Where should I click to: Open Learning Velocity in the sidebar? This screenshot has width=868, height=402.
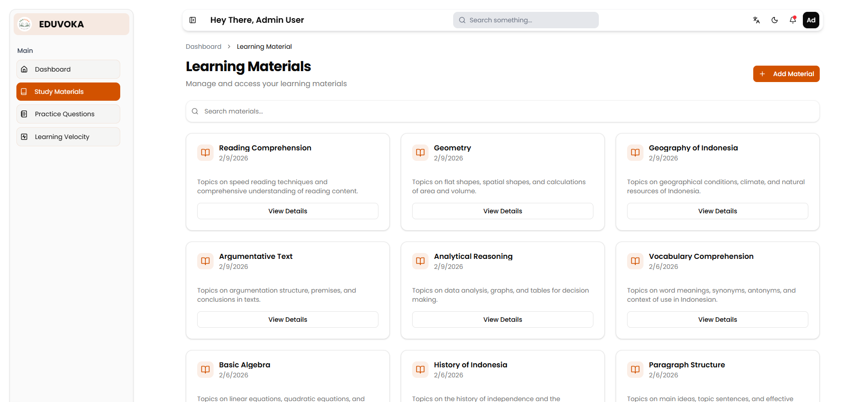point(68,137)
